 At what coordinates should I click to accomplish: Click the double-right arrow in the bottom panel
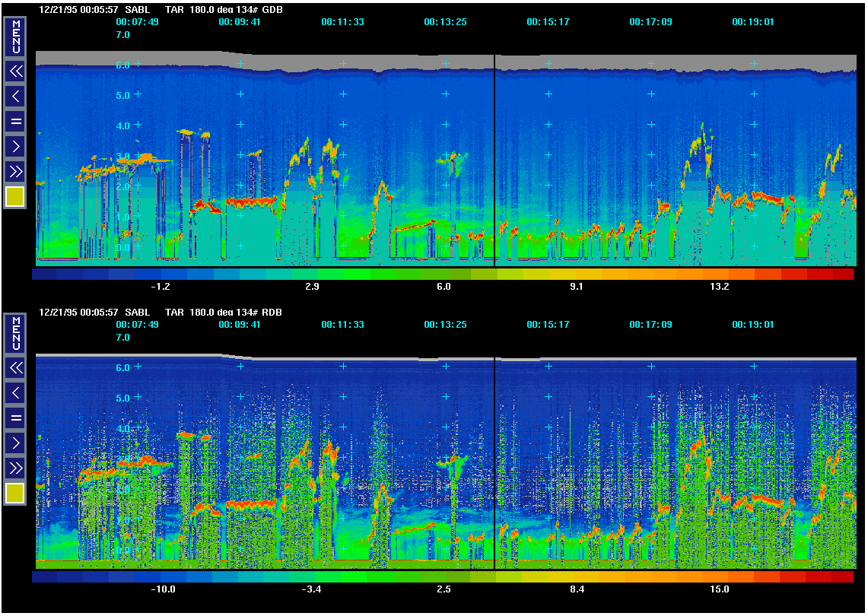point(15,468)
